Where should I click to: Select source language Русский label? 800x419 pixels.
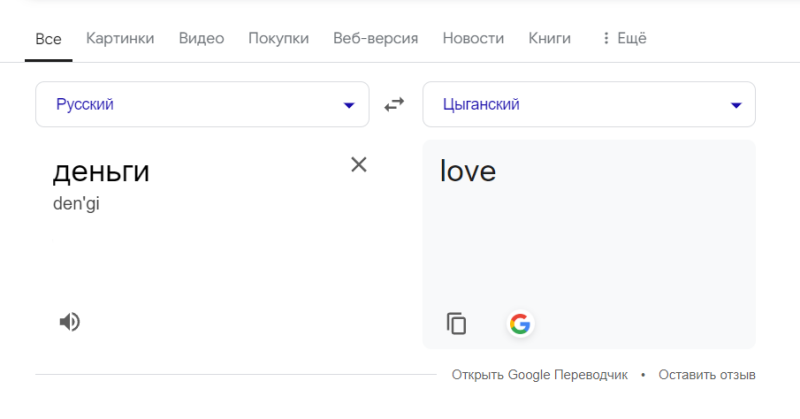[x=85, y=105]
